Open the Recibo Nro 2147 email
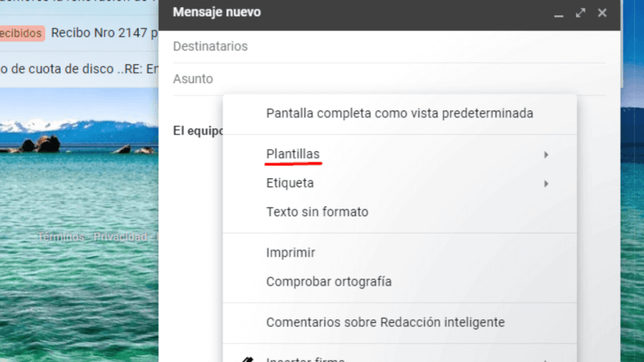644x362 pixels. (x=103, y=33)
